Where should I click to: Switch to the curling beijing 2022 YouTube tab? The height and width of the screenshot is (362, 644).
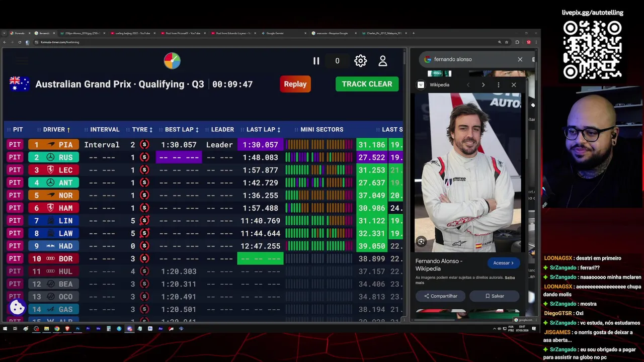[133, 33]
